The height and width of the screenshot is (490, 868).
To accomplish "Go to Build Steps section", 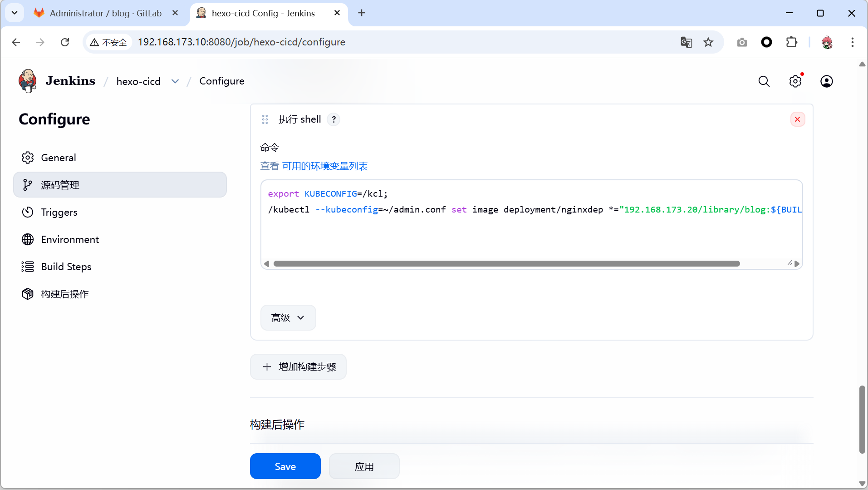I will pos(66,267).
